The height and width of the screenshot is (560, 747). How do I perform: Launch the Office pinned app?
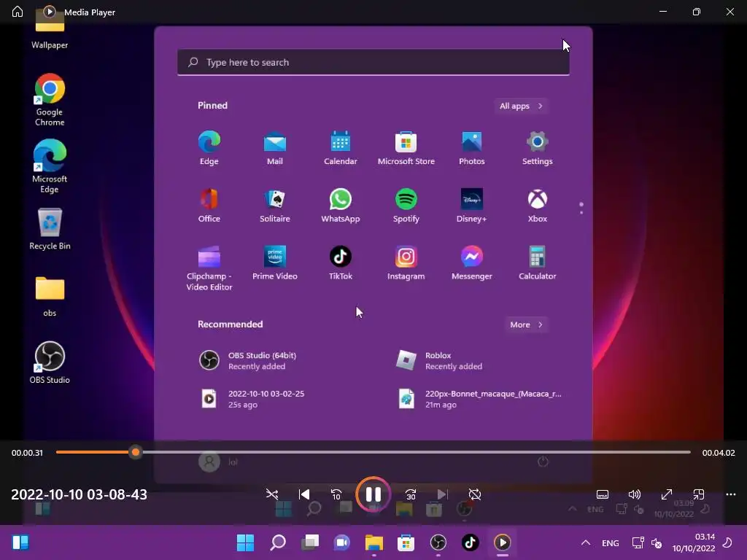pyautogui.click(x=209, y=205)
